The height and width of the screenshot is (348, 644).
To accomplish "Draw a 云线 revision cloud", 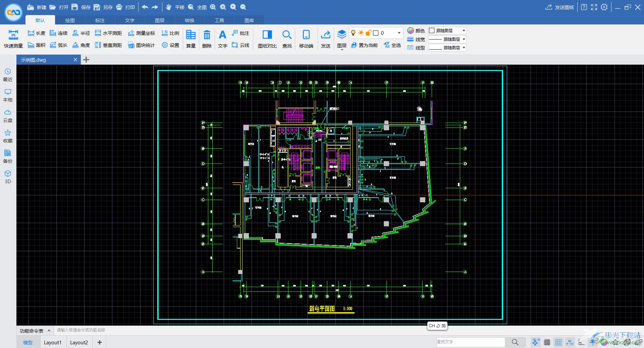I will coord(240,45).
